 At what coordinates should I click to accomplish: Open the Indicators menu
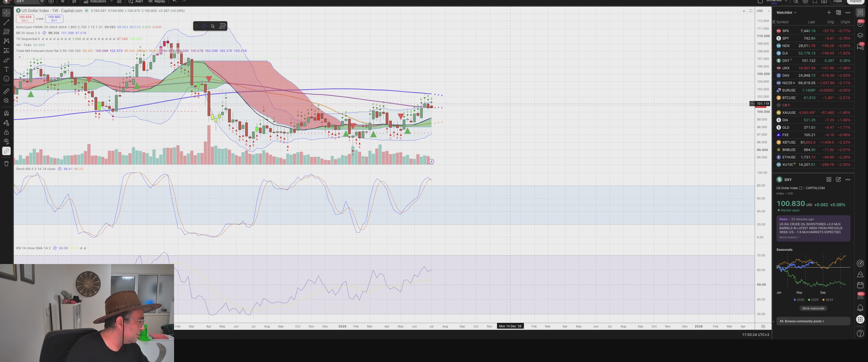(x=95, y=2)
